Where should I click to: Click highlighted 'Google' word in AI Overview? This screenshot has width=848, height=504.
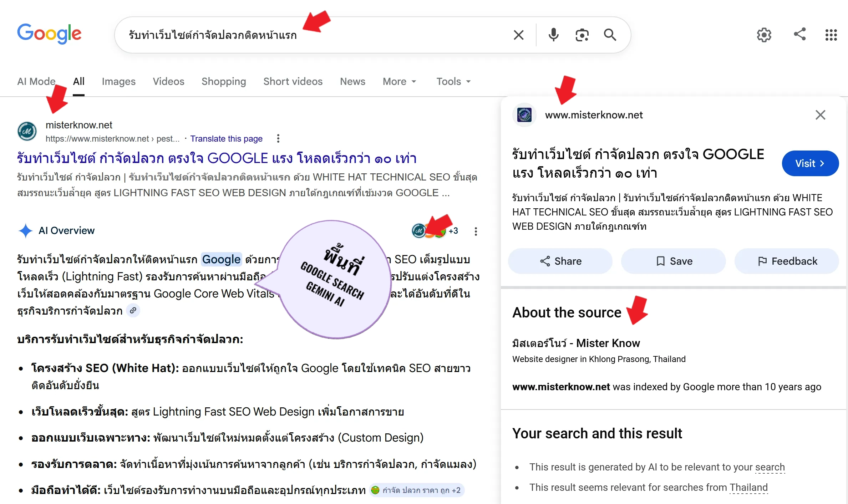pos(221,259)
